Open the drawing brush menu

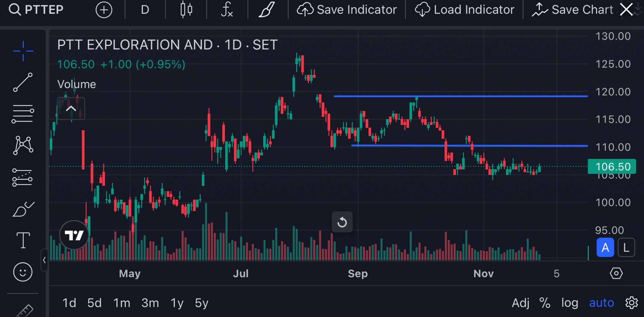267,10
